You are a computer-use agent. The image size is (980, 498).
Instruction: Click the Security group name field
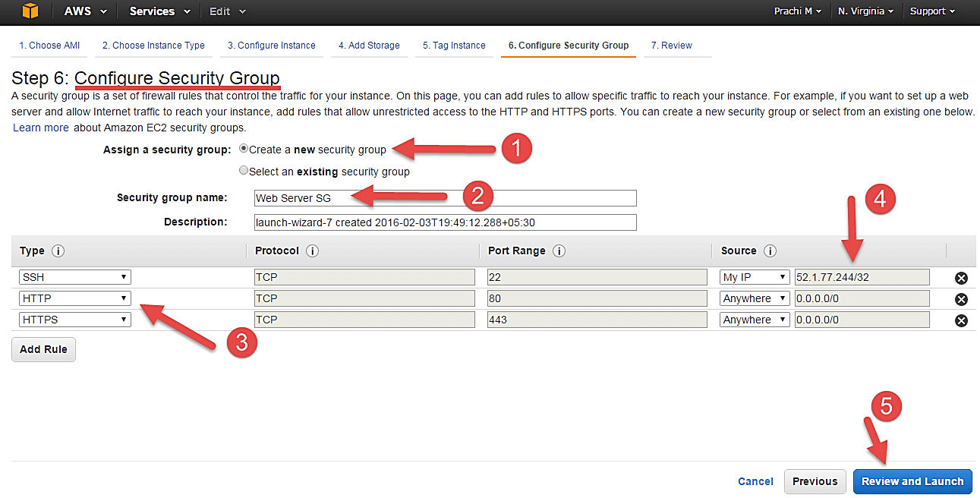coord(445,198)
